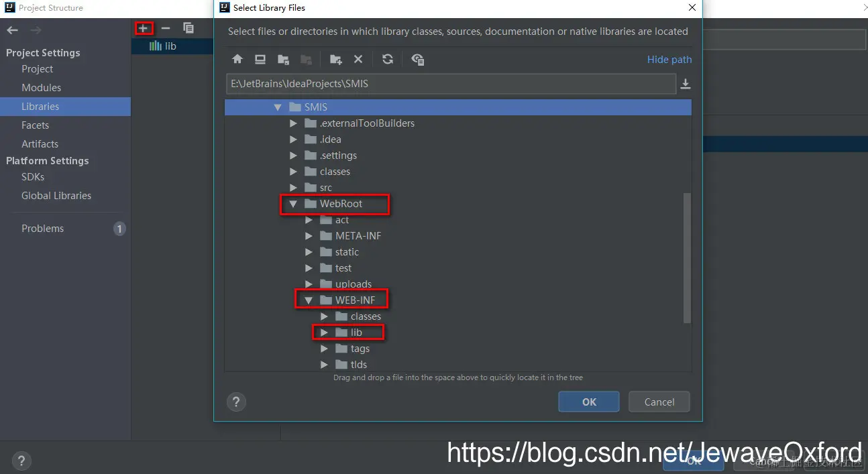Click the Desktop directory icon in toolbar
The height and width of the screenshot is (474, 868).
coord(260,59)
